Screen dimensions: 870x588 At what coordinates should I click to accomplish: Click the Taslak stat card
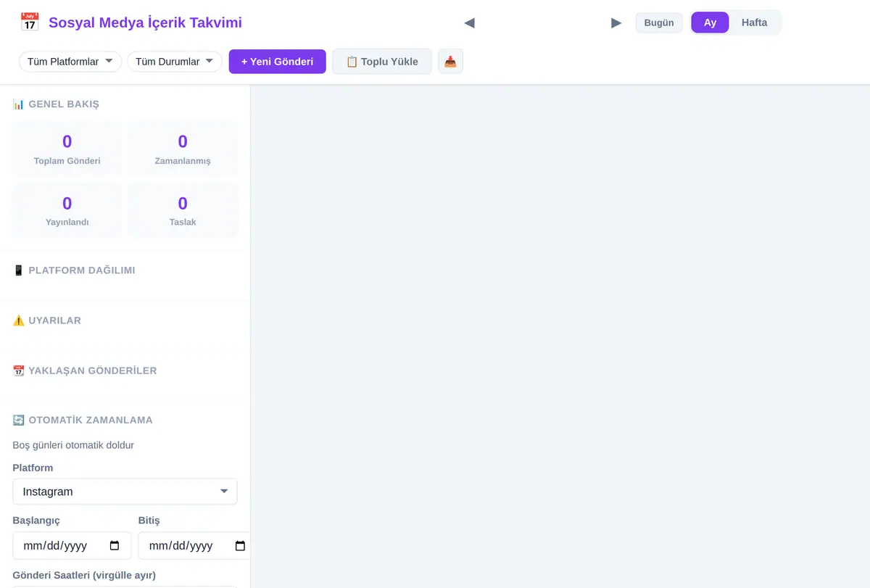click(183, 210)
